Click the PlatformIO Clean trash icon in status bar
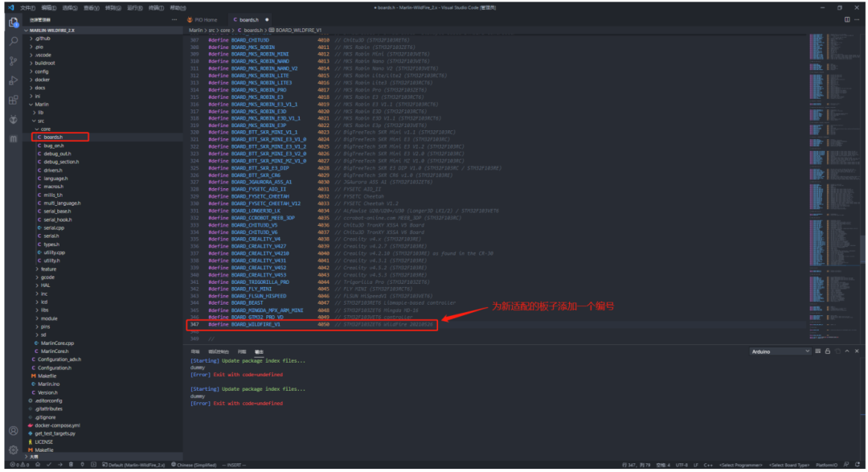The width and height of the screenshot is (868, 472). (71, 465)
